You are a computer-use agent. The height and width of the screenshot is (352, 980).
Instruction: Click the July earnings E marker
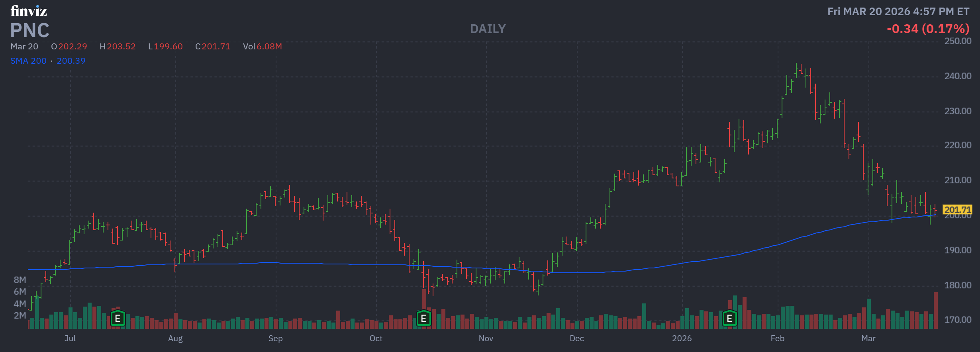(118, 319)
